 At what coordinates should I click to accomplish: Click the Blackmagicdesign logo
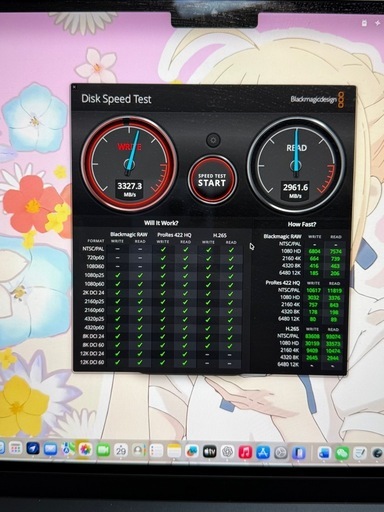pyautogui.click(x=317, y=100)
